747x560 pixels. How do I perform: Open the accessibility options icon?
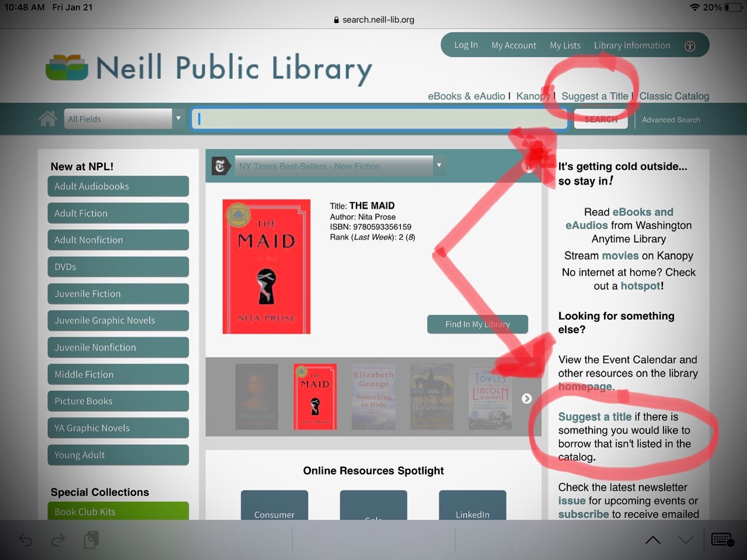(x=690, y=46)
